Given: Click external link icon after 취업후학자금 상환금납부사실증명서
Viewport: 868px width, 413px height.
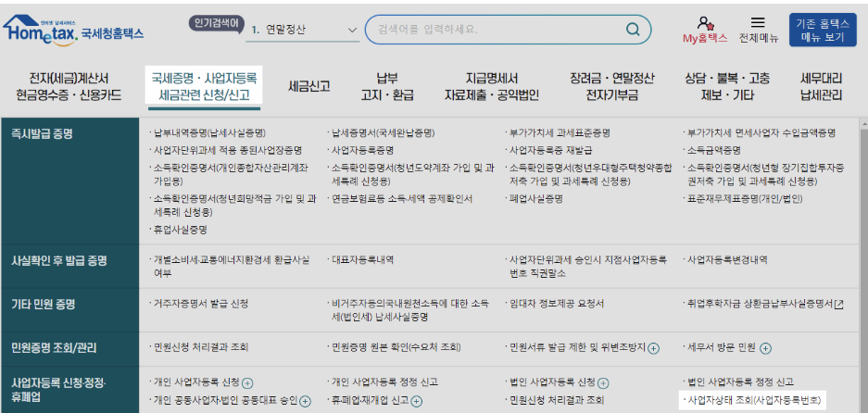Looking at the screenshot, I should pyautogui.click(x=838, y=304).
